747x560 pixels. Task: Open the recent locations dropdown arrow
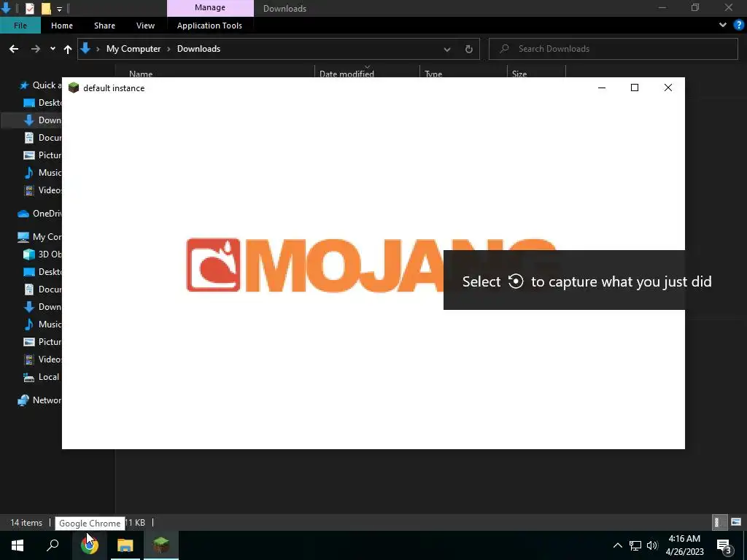[53, 49]
